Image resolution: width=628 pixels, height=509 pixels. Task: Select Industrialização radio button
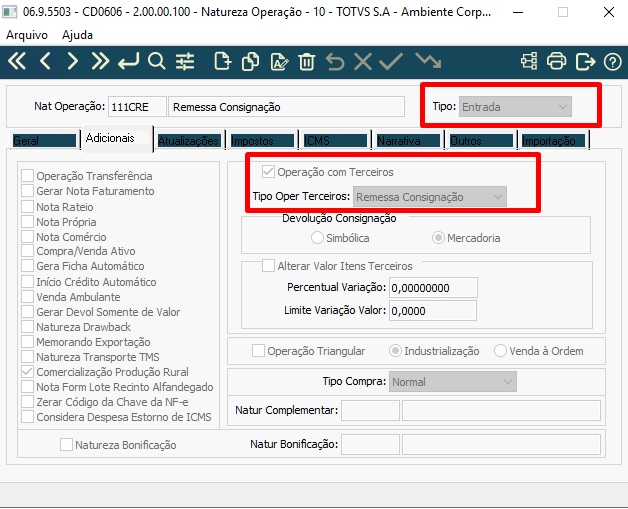pos(395,351)
